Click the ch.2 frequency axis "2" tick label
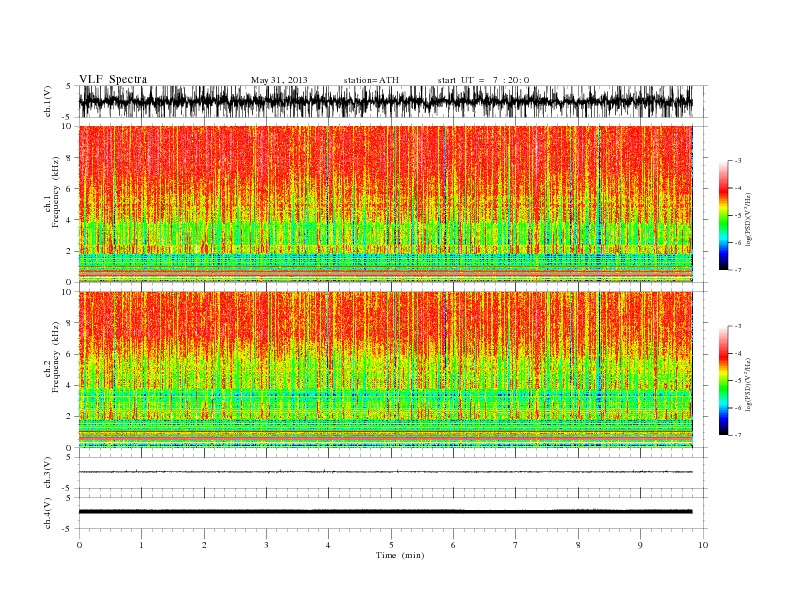792x612 pixels. 70,417
